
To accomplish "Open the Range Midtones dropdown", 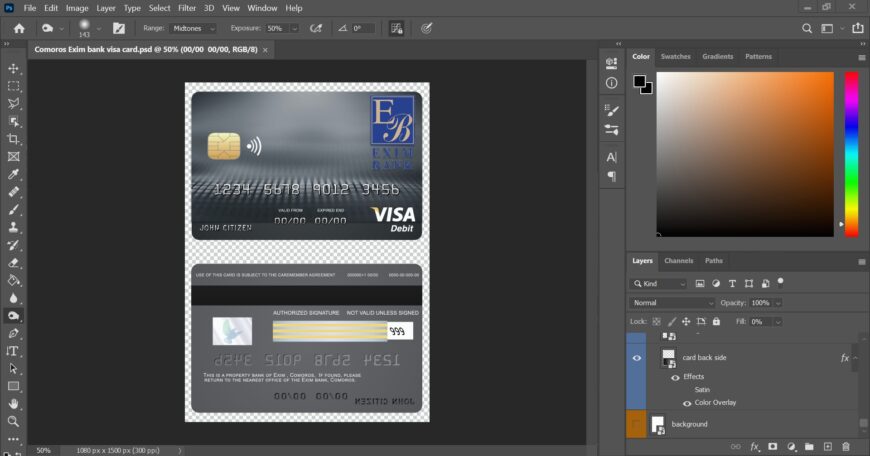I will [193, 28].
